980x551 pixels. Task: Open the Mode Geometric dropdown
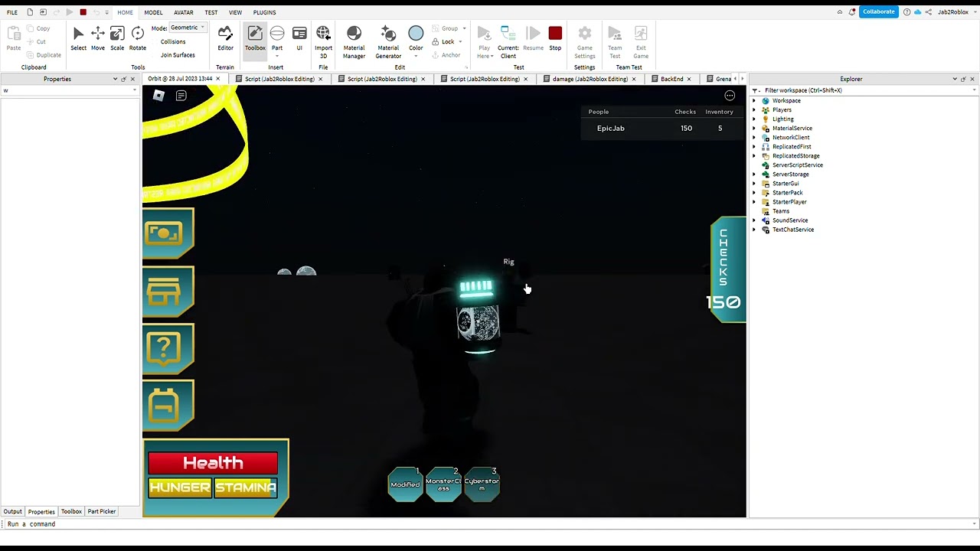tap(188, 28)
